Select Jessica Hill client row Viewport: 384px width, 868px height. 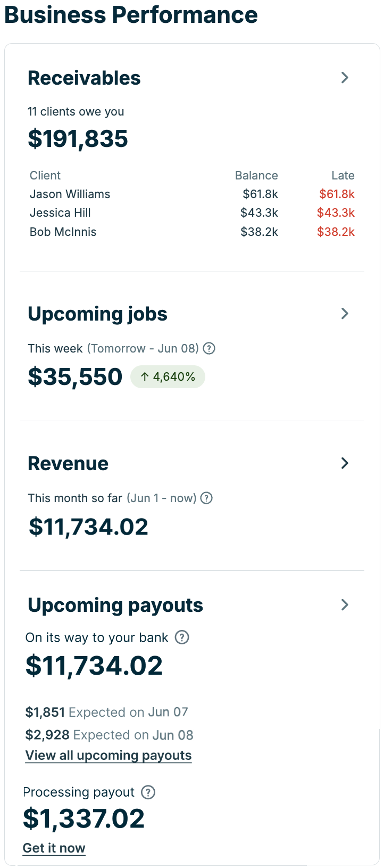point(192,212)
